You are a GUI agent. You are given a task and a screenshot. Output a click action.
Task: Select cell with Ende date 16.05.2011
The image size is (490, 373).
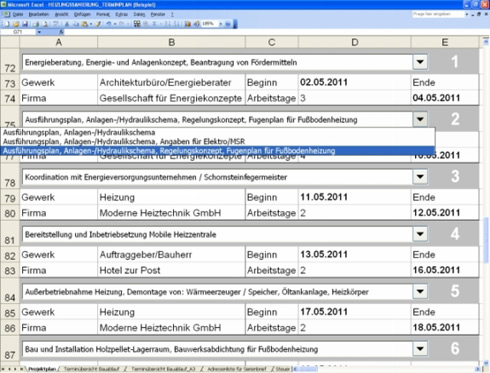pos(445,270)
